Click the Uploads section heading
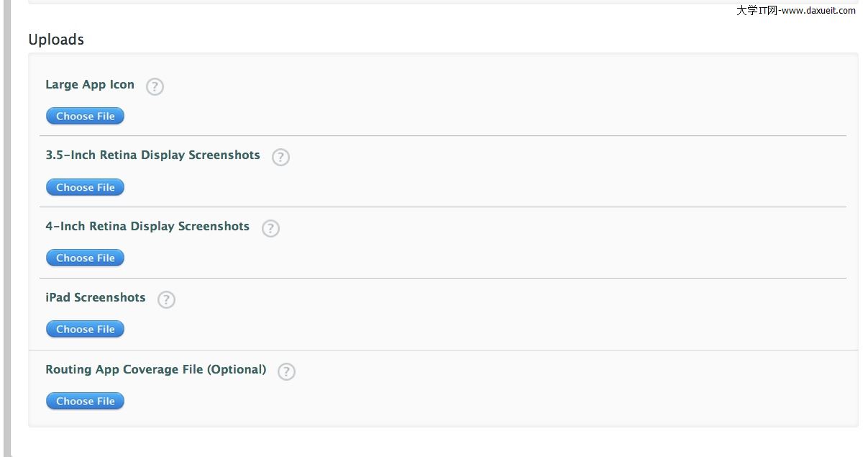Viewport: 868px width, 457px height. coord(56,40)
